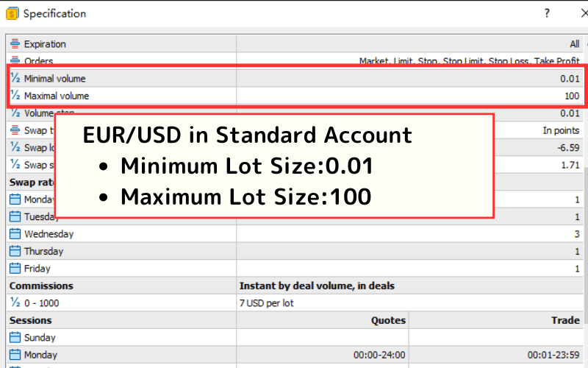The image size is (588, 368).
Task: Select the Maximal volume value 100
Action: [x=571, y=96]
